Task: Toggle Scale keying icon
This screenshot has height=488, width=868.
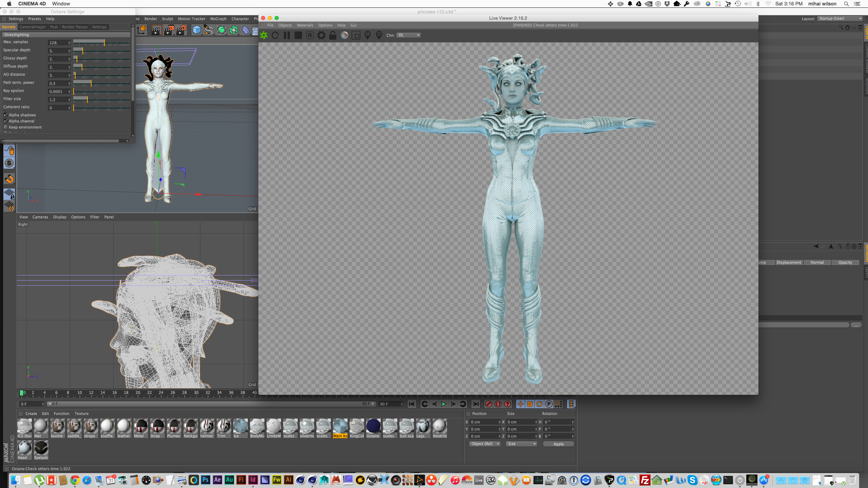Action: [x=530, y=404]
